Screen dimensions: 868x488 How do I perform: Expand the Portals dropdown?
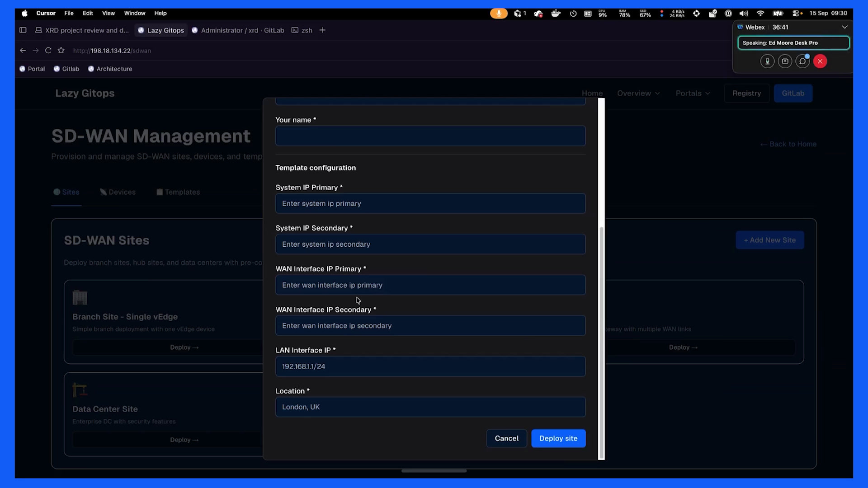[x=693, y=94]
